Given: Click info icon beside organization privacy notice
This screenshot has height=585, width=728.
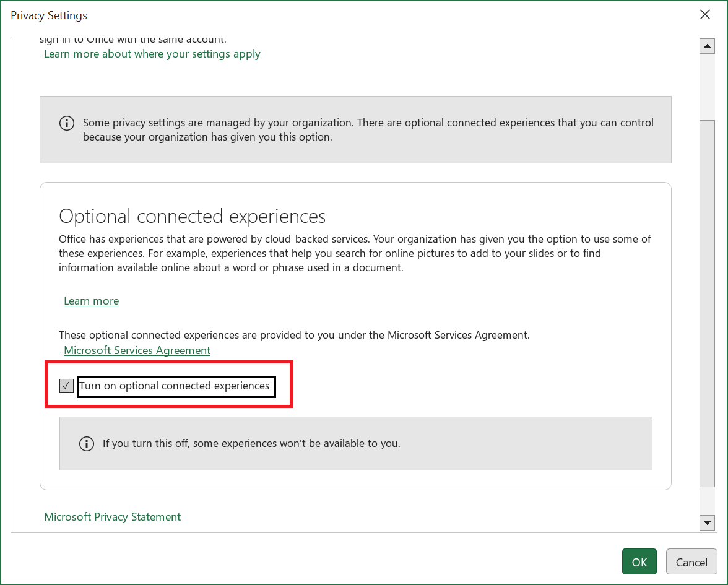Looking at the screenshot, I should click(67, 123).
